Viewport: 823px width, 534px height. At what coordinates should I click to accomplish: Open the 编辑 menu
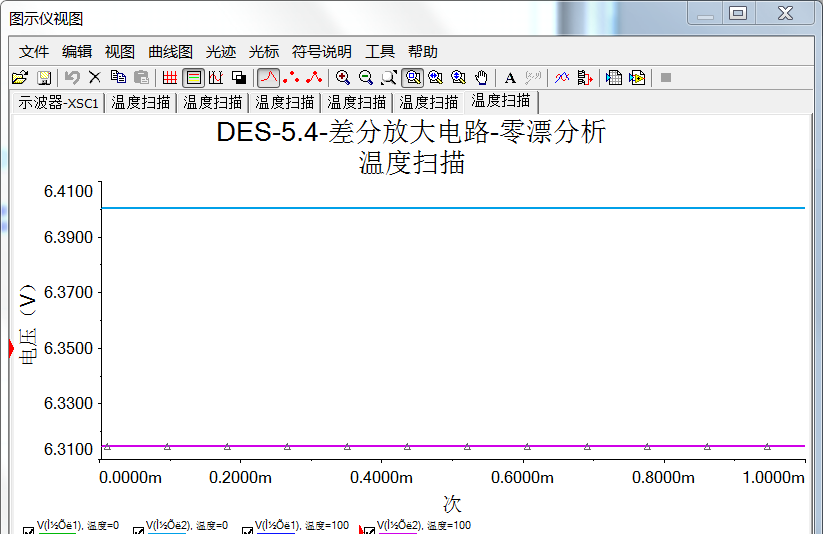pos(77,51)
